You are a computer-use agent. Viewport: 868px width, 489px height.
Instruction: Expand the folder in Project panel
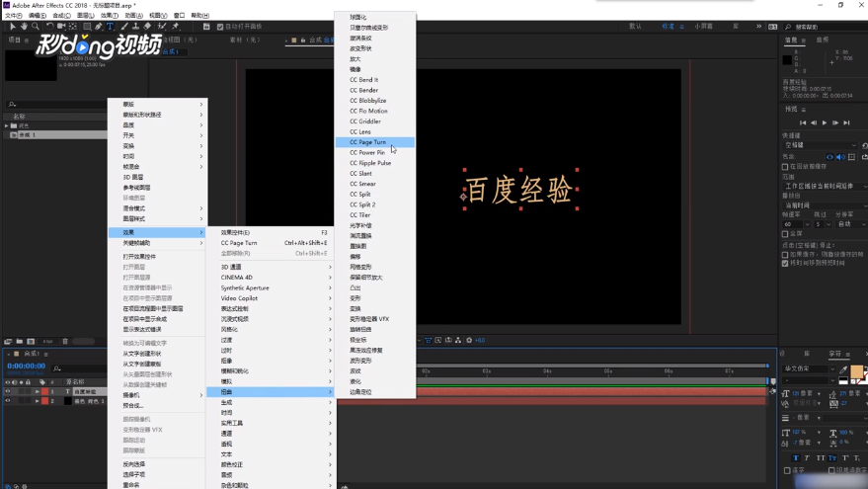[x=7, y=125]
